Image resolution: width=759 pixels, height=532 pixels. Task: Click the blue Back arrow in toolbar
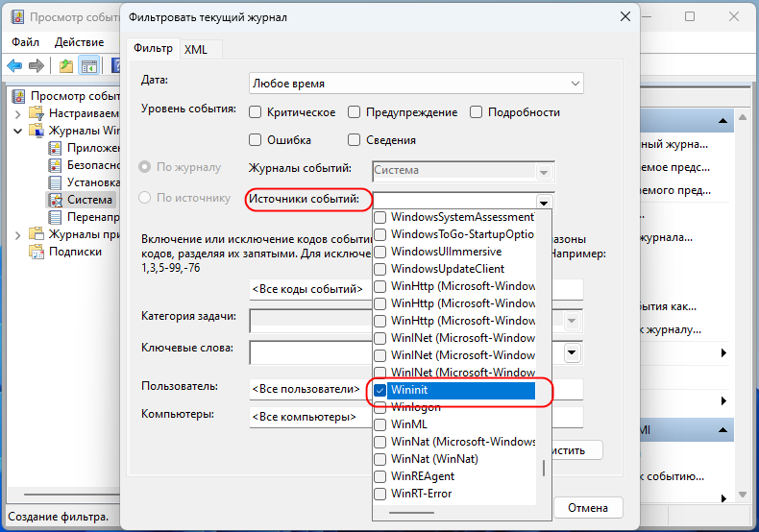[x=14, y=66]
